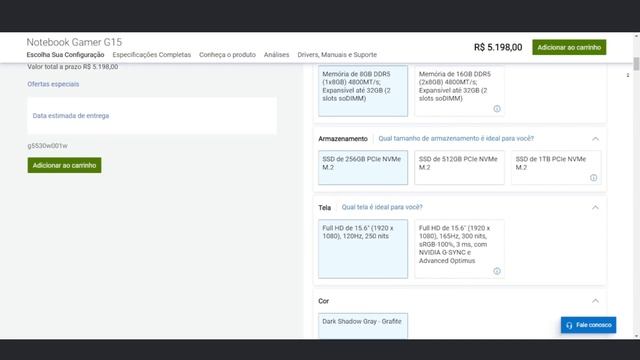This screenshot has height=360, width=640.
Task: Click the Armazenamento section heading
Action: 343,139
